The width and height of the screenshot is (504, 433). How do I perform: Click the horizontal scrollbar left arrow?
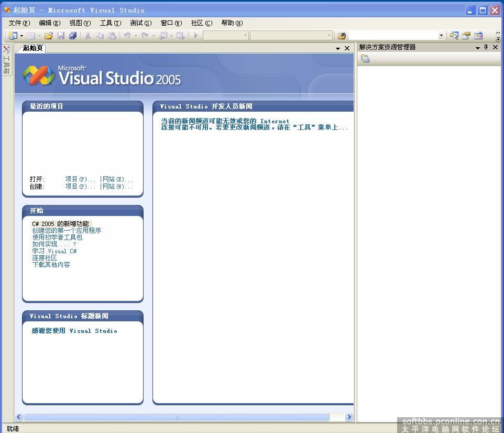tap(19, 417)
